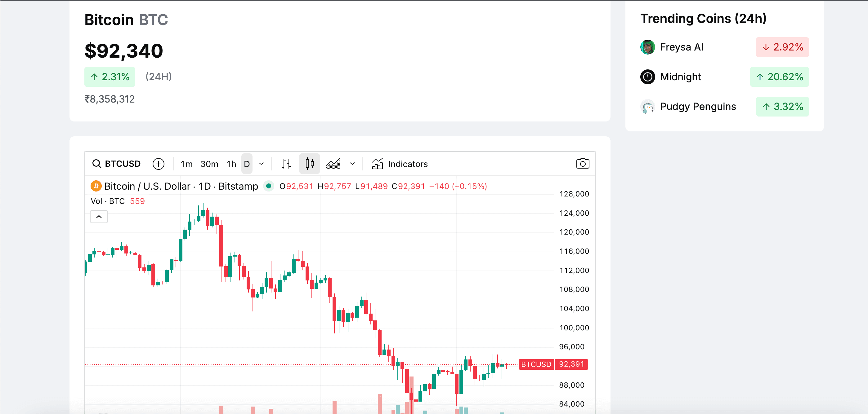Image resolution: width=868 pixels, height=414 pixels.
Task: Open the Pudgy Penguins coin details
Action: (697, 106)
